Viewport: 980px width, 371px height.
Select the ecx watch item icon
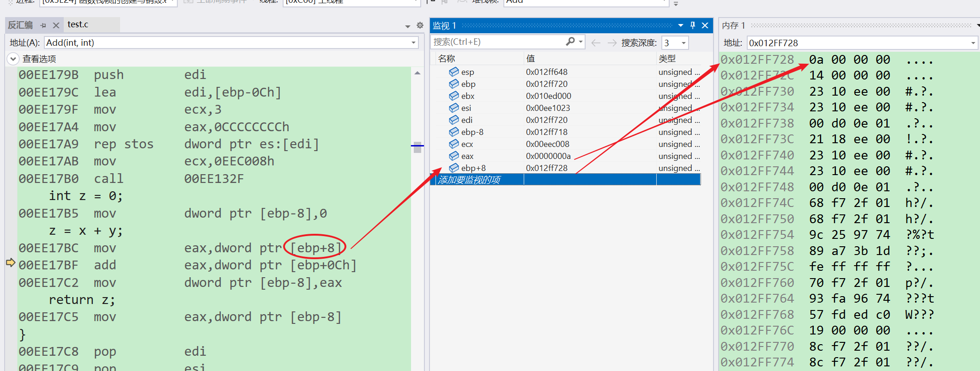[454, 144]
